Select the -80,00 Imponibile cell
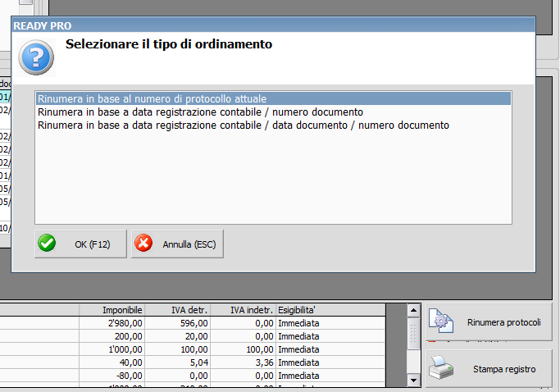Screen dimensions: 560x392 [112, 376]
